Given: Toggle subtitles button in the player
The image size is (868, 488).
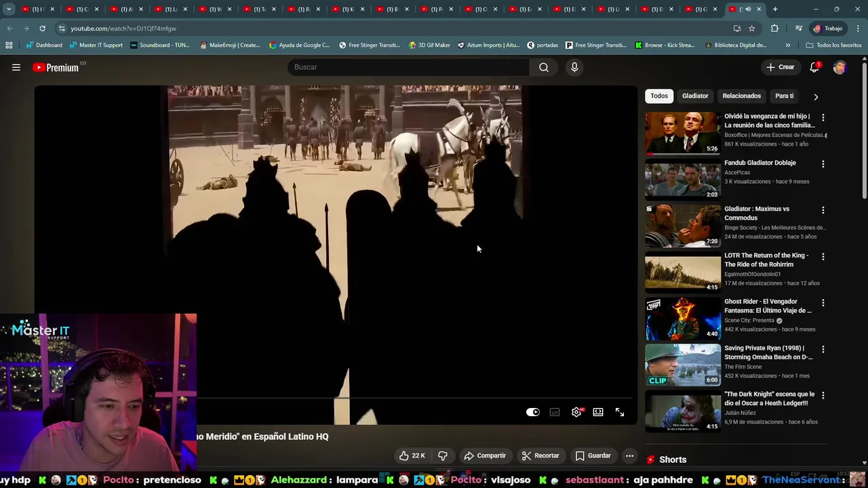Looking at the screenshot, I should pyautogui.click(x=555, y=412).
